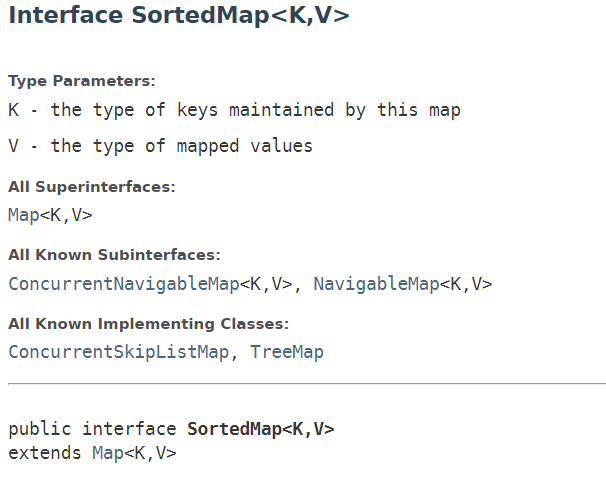This screenshot has width=606, height=486.
Task: Click the Type Parameters label
Action: tap(82, 82)
